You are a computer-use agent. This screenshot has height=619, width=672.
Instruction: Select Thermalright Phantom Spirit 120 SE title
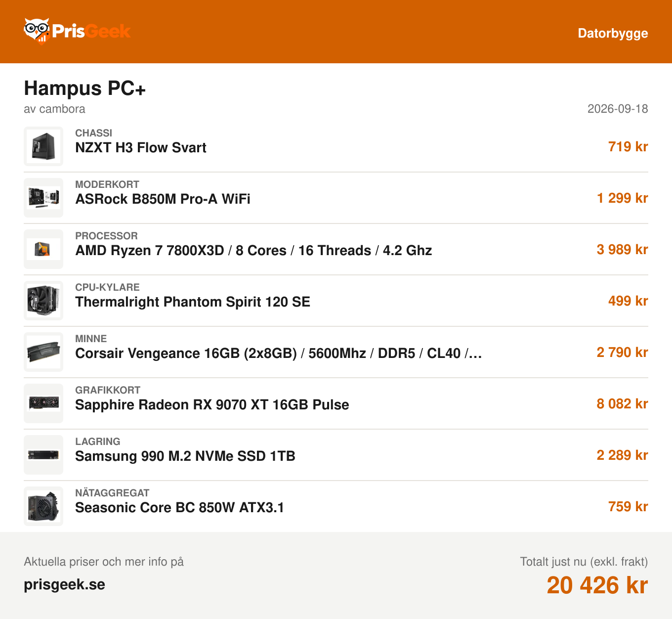click(193, 302)
